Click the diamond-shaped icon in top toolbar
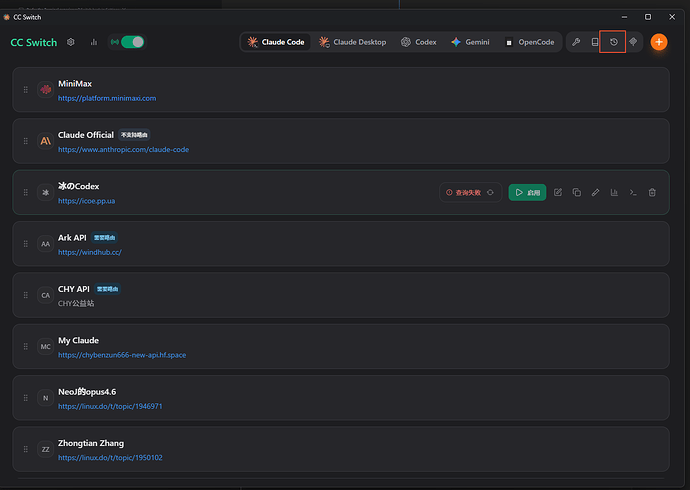 point(633,42)
